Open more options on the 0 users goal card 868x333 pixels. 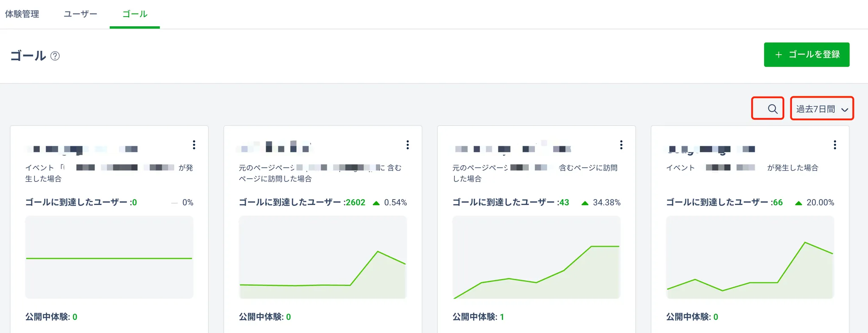coord(194,145)
